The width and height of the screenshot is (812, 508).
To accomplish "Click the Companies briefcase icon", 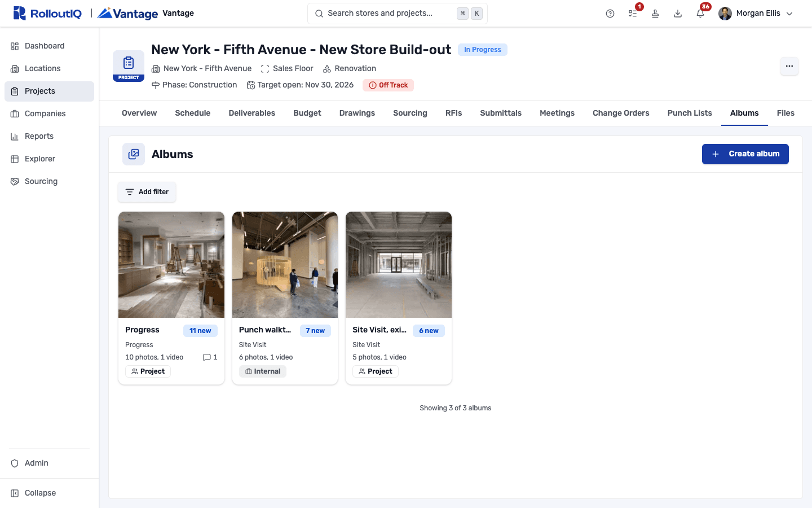I will [15, 114].
